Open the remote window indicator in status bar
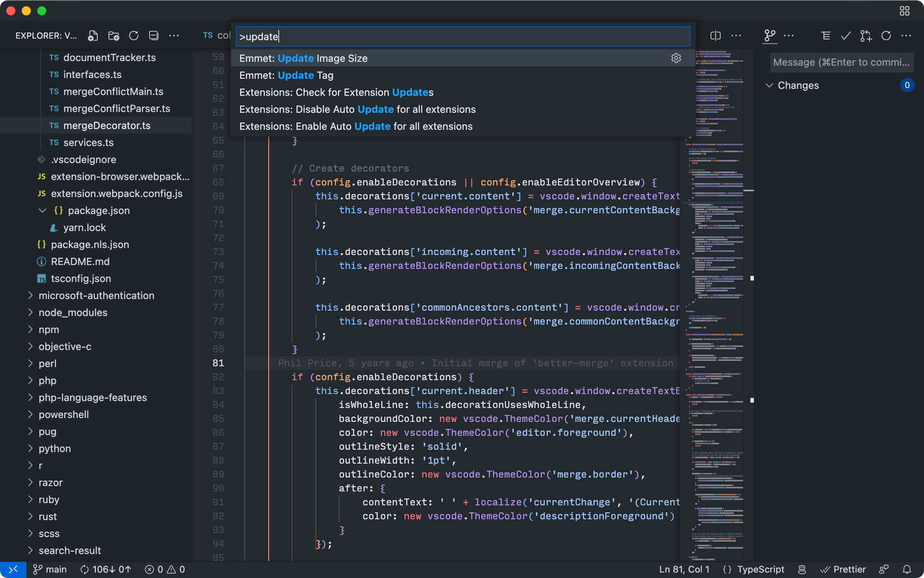The height and width of the screenshot is (578, 924). point(13,569)
